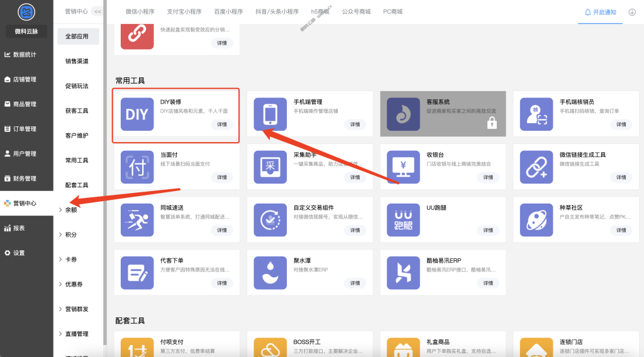Viewport: 644px width, 357px height.
Task: Open 商品管理 in main sidebar
Action: (x=26, y=104)
